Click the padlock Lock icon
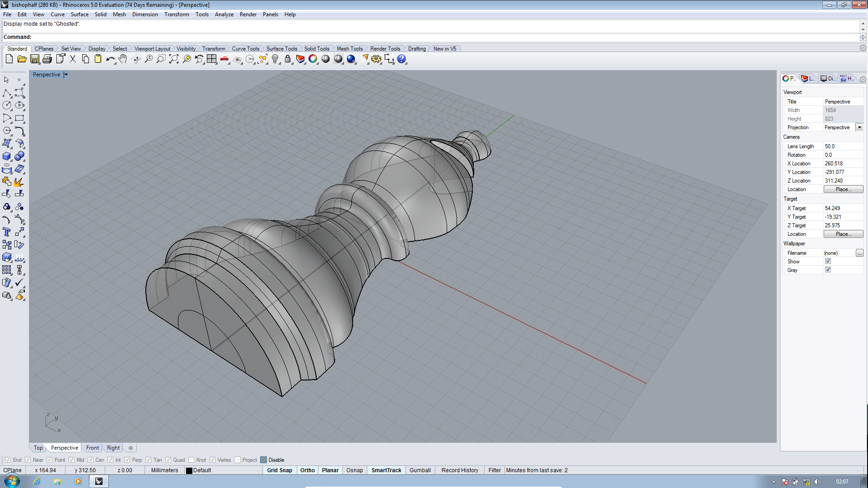The height and width of the screenshot is (488, 868). click(x=288, y=59)
